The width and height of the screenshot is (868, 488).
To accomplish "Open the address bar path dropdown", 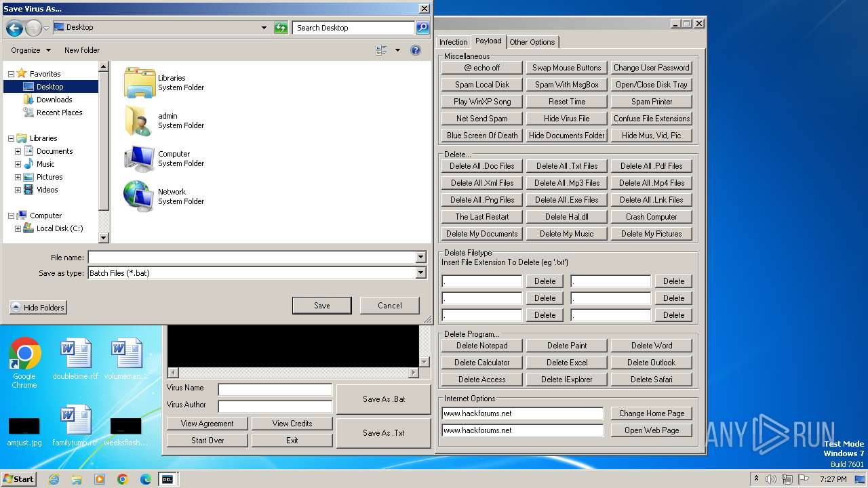I will click(x=264, y=28).
